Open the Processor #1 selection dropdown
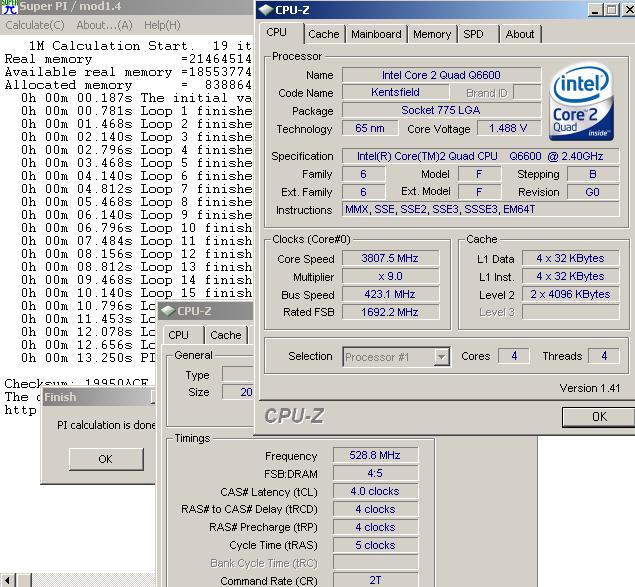 point(441,357)
